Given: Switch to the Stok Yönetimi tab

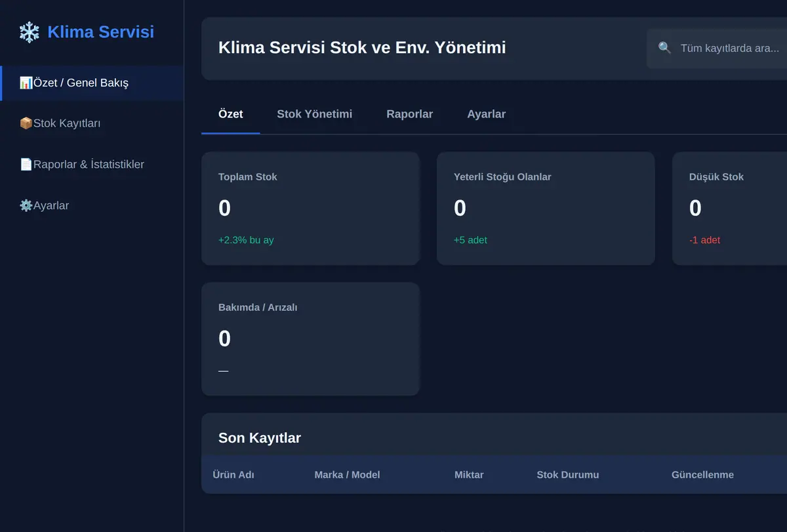Looking at the screenshot, I should click(315, 114).
